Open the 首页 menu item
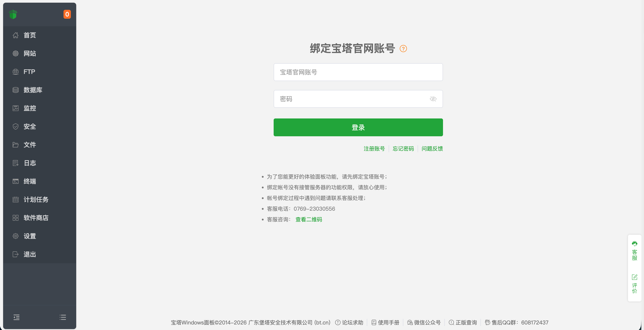Screen dimensions: 644x330 [39, 35]
